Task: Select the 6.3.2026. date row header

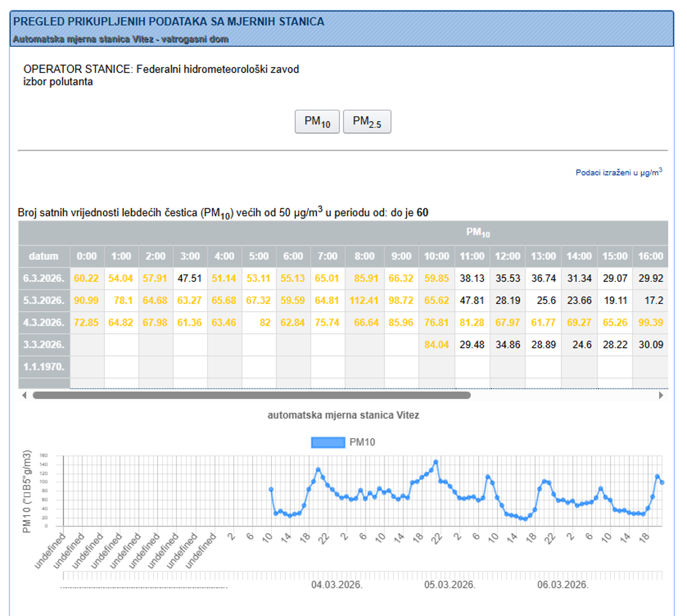Action: pyautogui.click(x=44, y=278)
